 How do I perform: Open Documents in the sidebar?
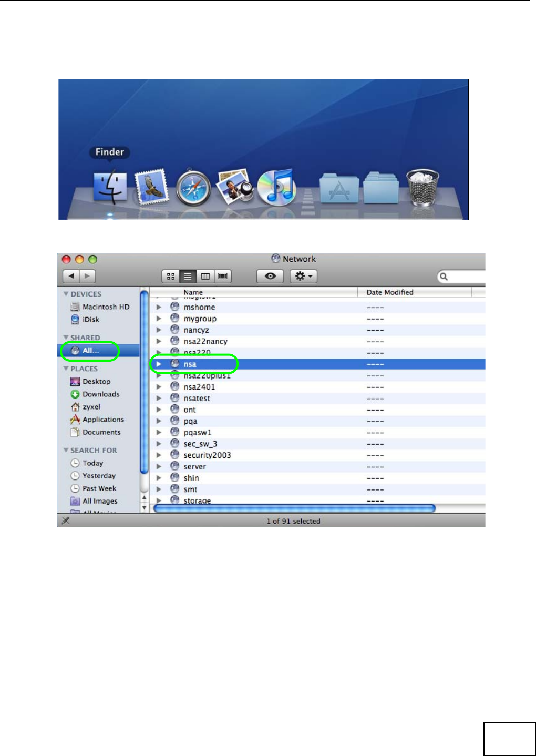pos(96,432)
